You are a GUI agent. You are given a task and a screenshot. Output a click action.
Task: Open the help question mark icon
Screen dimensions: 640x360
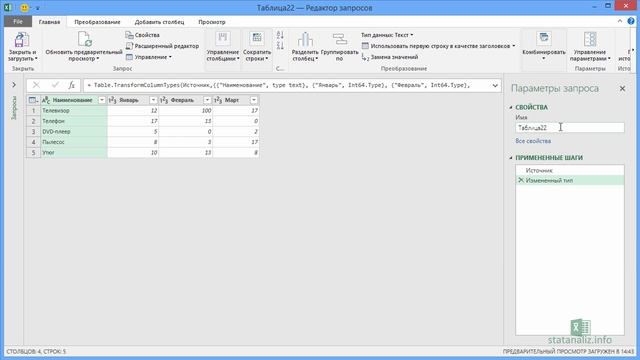[631, 21]
